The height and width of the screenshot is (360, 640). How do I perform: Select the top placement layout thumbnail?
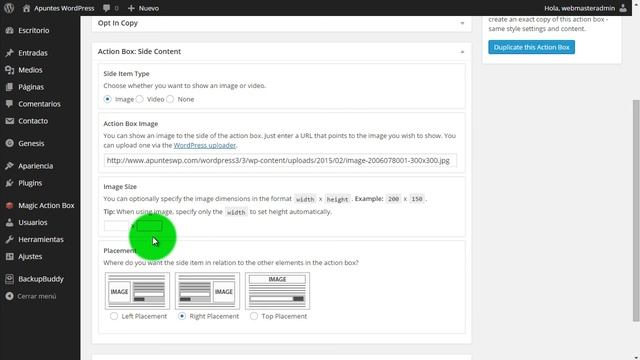pyautogui.click(x=278, y=291)
